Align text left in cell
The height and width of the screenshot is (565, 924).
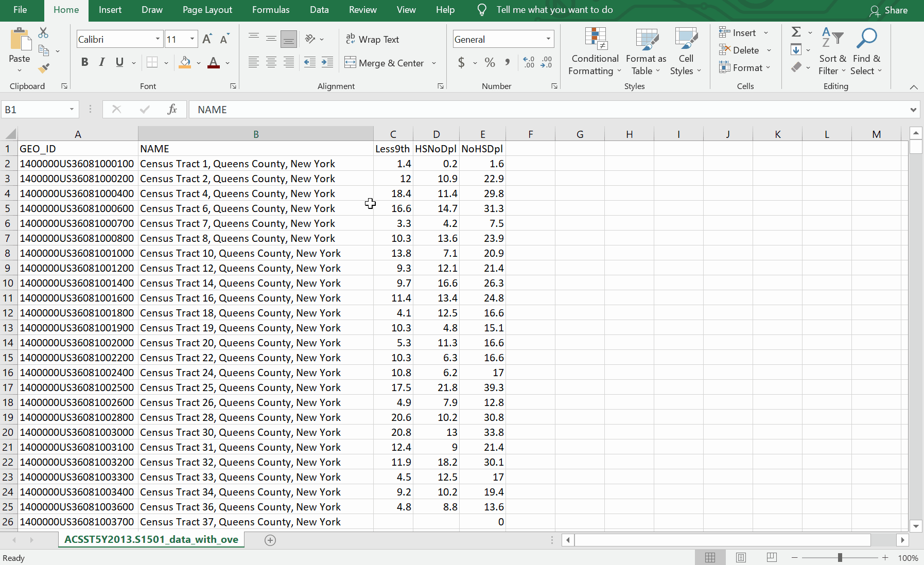point(254,62)
